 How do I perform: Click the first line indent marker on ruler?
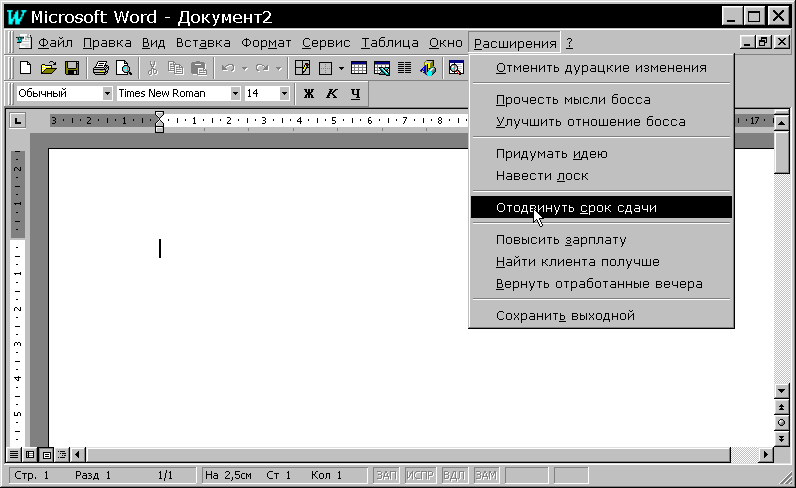tap(159, 116)
